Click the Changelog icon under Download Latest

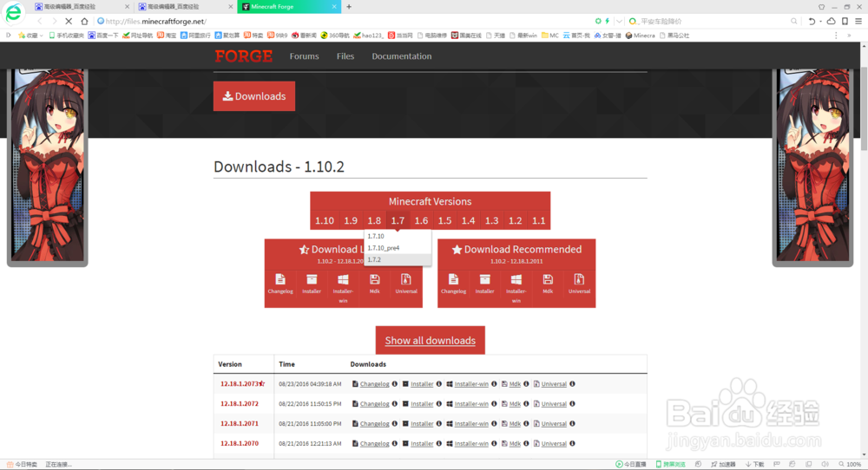[280, 279]
